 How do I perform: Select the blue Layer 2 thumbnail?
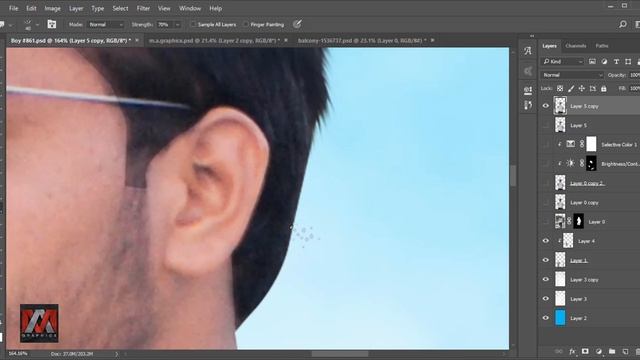(560, 318)
